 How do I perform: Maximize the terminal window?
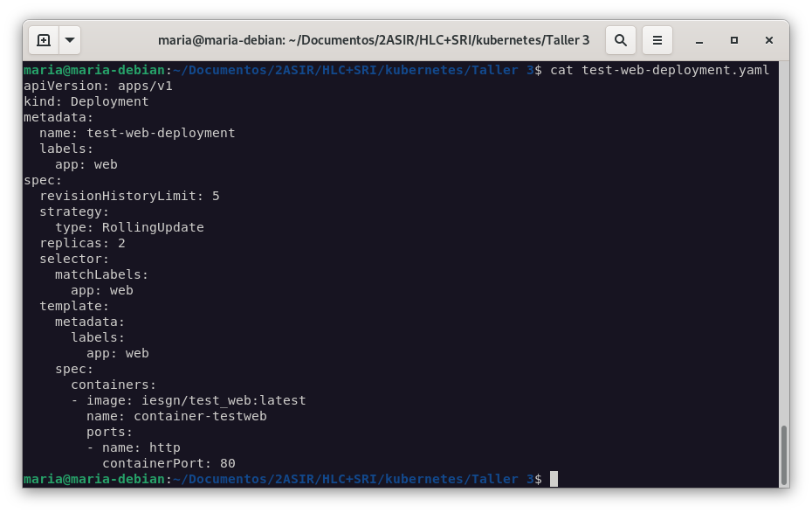click(x=734, y=40)
